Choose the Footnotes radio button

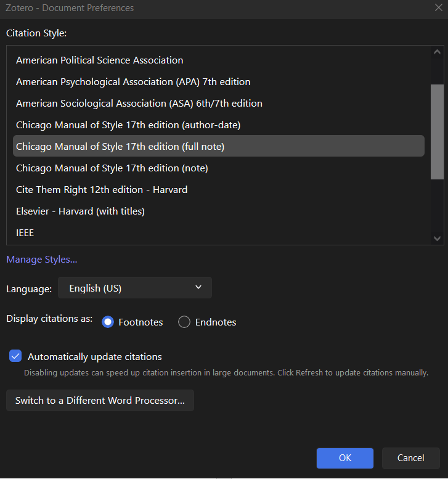108,322
